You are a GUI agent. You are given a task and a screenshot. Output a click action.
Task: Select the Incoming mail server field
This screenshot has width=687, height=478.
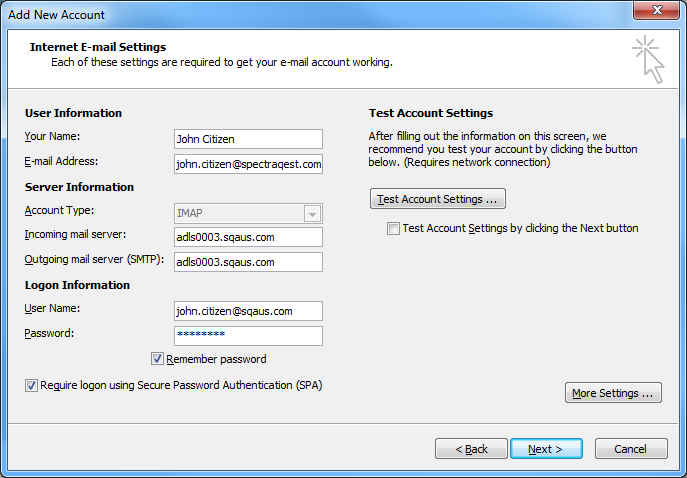tap(247, 237)
